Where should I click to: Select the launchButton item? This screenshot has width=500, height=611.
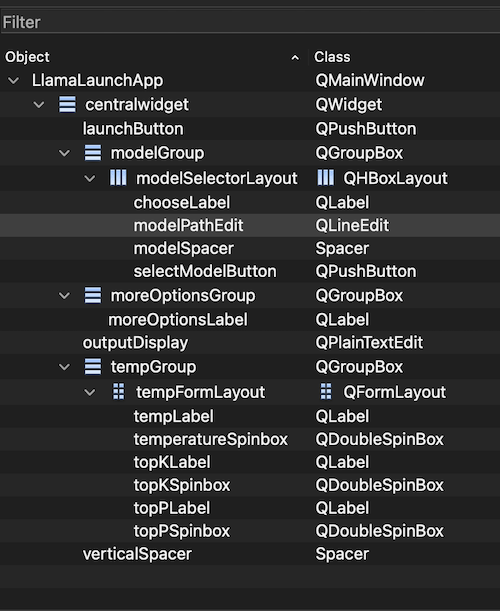coord(250,129)
